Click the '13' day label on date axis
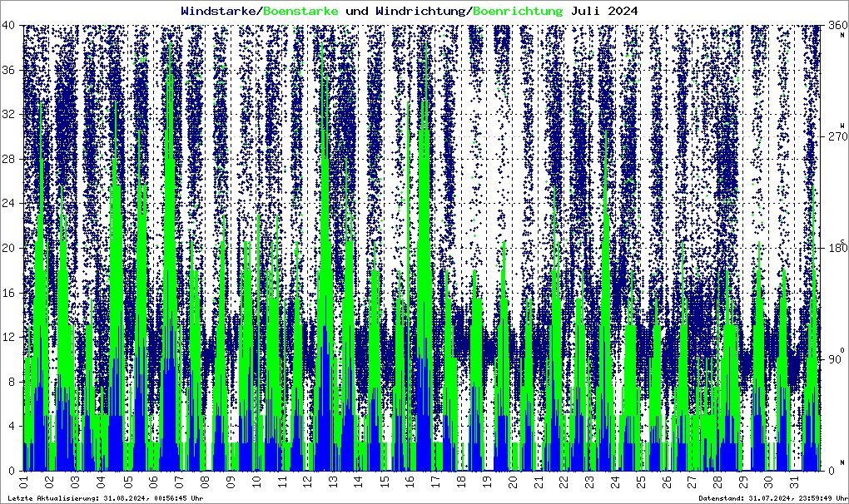The image size is (849, 504). (x=332, y=480)
